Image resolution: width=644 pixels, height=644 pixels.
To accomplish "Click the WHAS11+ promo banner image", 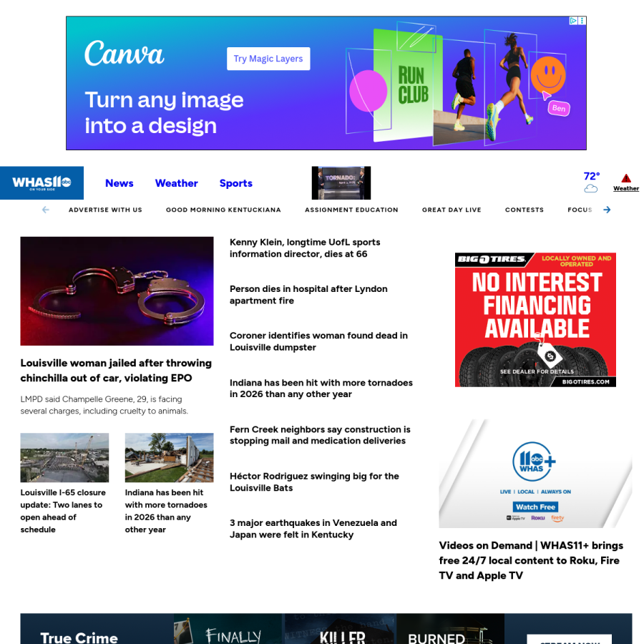I will click(x=535, y=474).
